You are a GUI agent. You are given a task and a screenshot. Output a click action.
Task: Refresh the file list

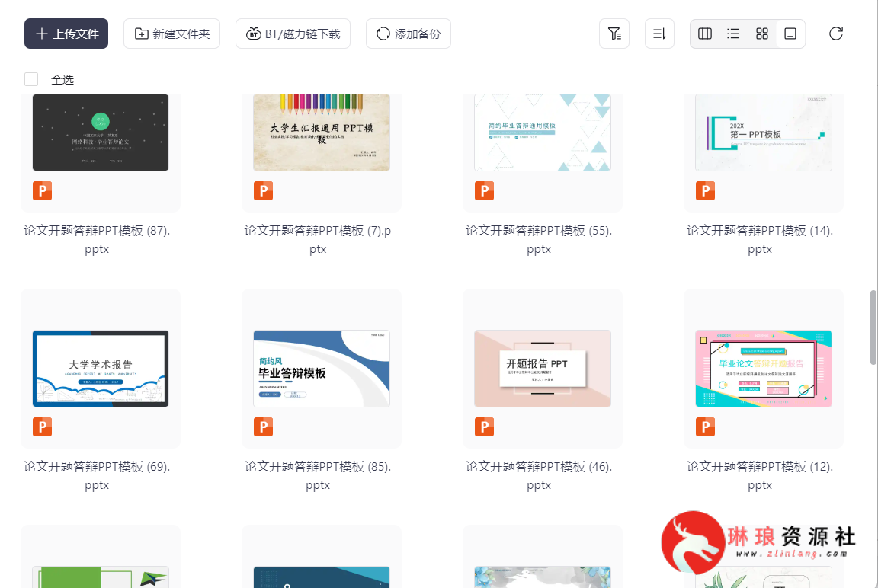point(836,34)
